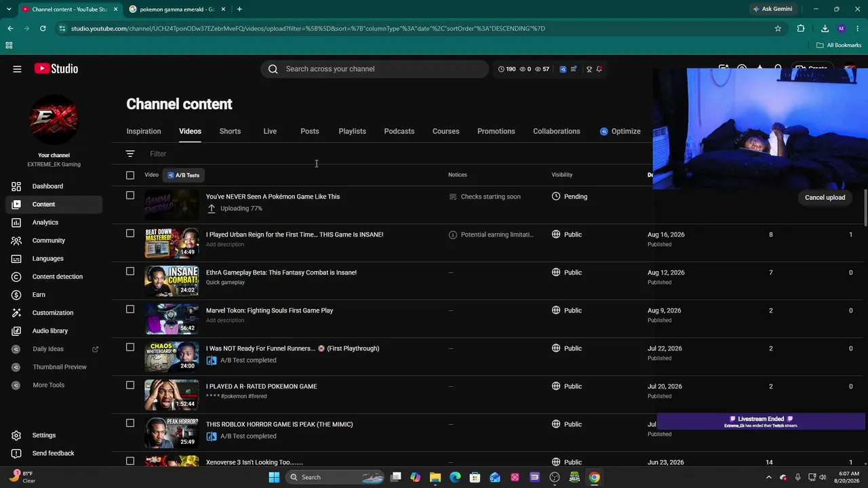Viewport: 868px width, 488px height.
Task: Switch to the Live tab
Action: tap(270, 131)
